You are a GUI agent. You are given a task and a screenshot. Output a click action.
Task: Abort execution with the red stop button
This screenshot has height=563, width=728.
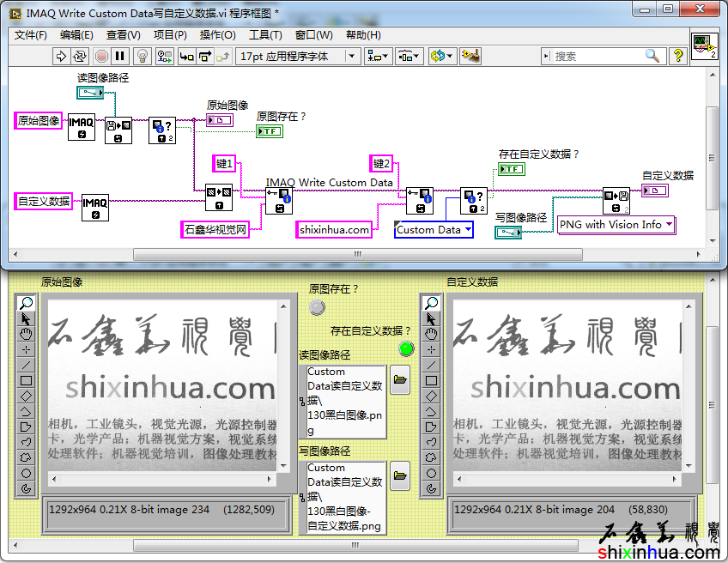click(101, 57)
